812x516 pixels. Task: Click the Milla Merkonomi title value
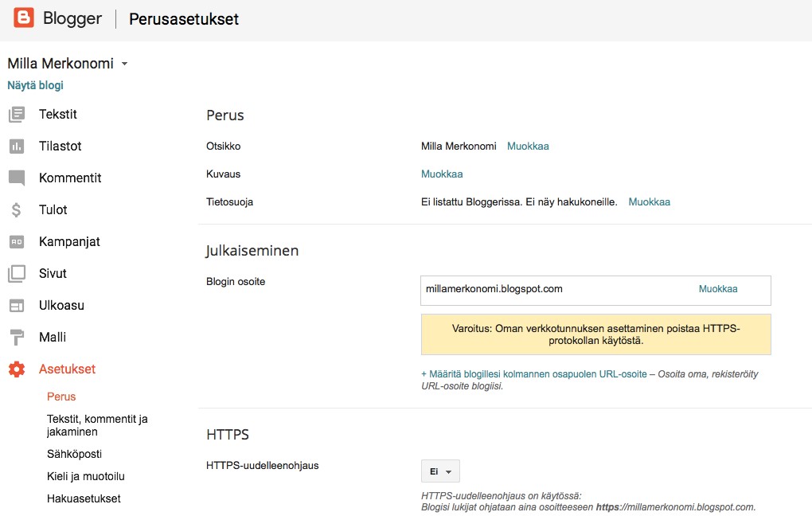[459, 147]
